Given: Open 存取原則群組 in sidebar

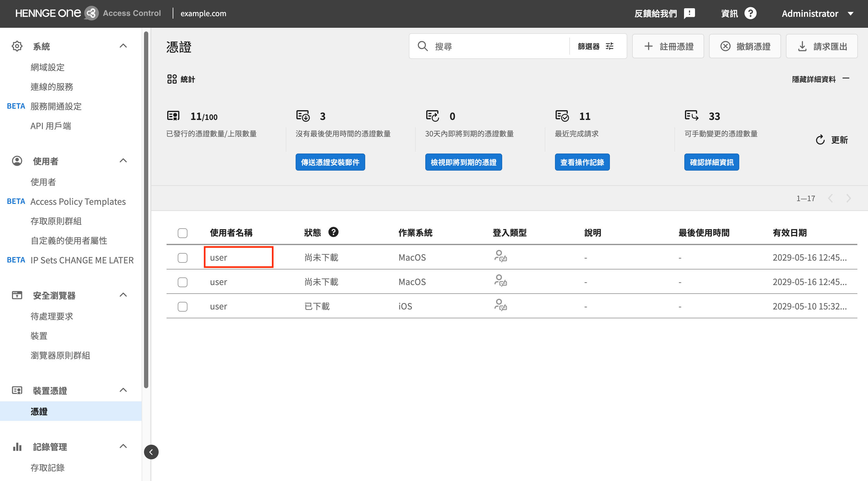Looking at the screenshot, I should (56, 221).
